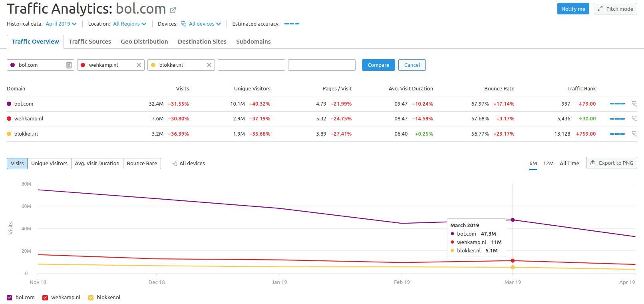Click accuracy bars icon in blokker.nl row
The image size is (644, 304).
[617, 134]
